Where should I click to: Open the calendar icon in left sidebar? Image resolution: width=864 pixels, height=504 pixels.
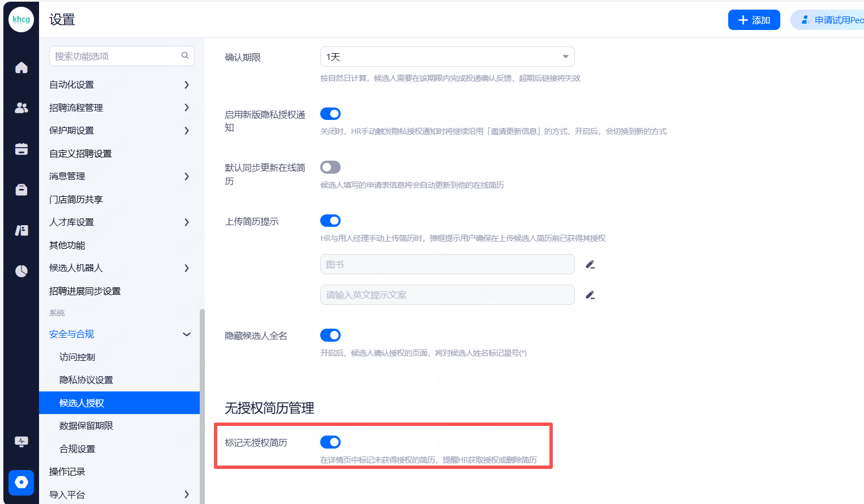[22, 149]
